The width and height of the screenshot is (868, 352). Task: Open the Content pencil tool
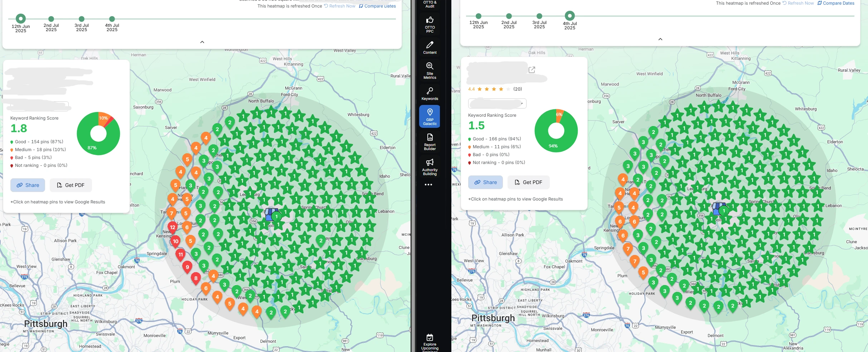point(430,48)
